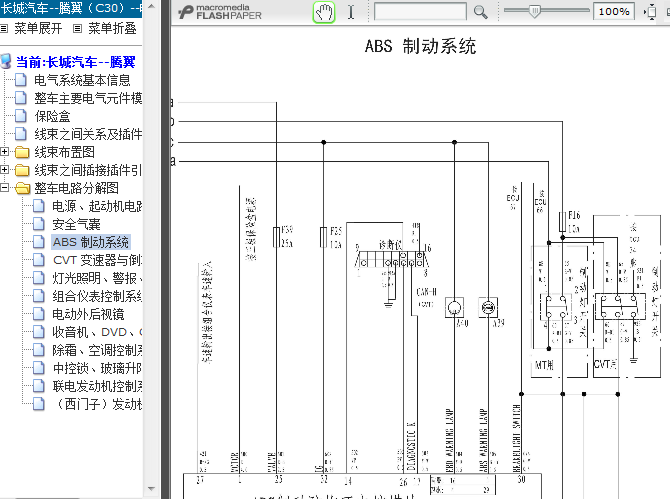
Task: Open the 除霜、空调控制 circuit page
Action: 97,350
